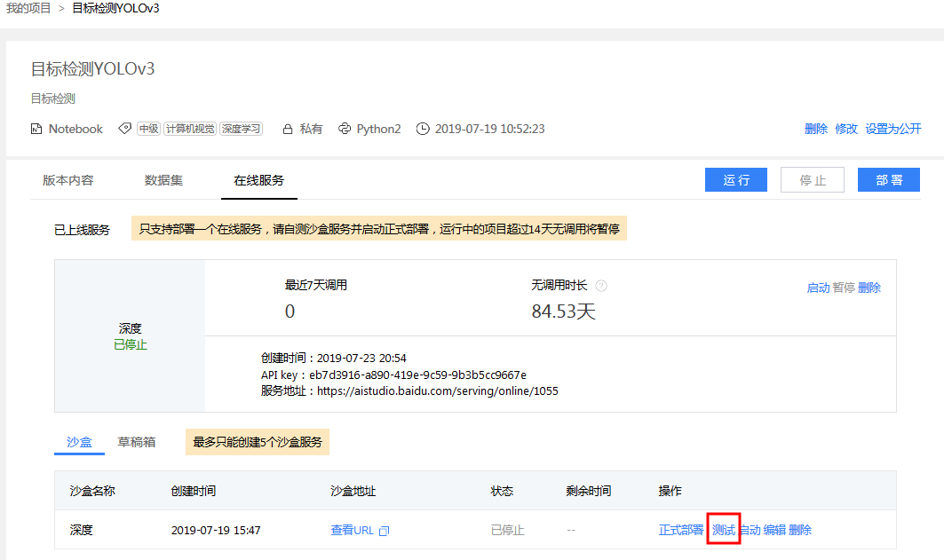The height and width of the screenshot is (560, 944).
Task: Click the service address aistudio.baidu.com/serving/online/1055
Action: [x=438, y=391]
